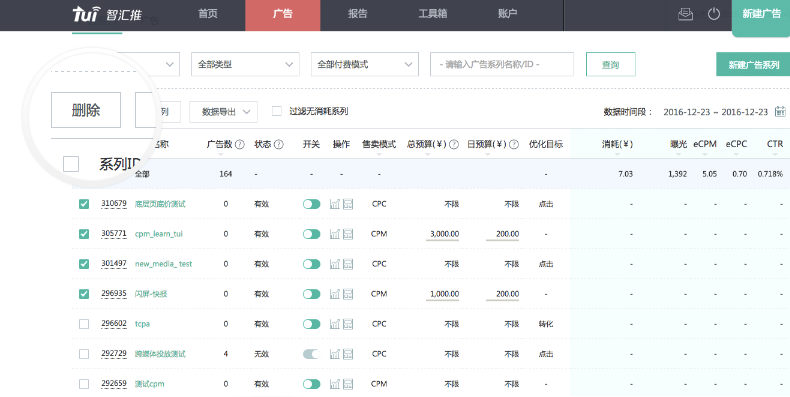Screen dimensions: 790x397
Task: Click the power logout icon
Action: [714, 14]
